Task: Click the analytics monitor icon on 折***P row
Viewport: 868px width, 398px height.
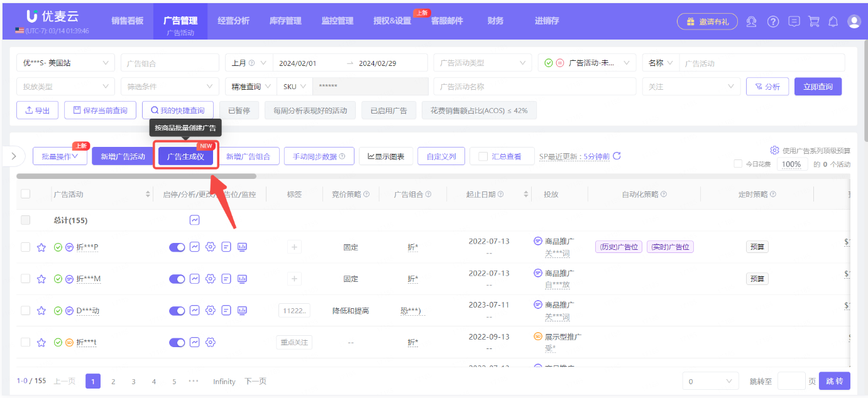Action: tap(241, 247)
